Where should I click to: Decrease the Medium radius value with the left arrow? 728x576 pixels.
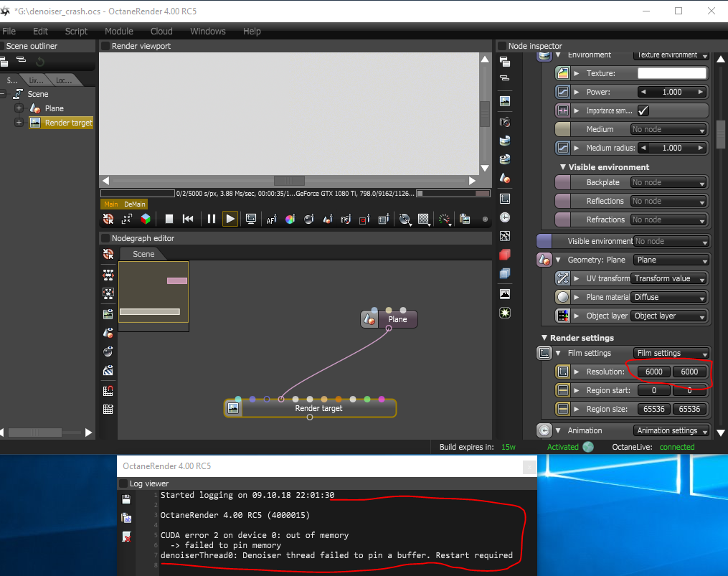tap(643, 148)
